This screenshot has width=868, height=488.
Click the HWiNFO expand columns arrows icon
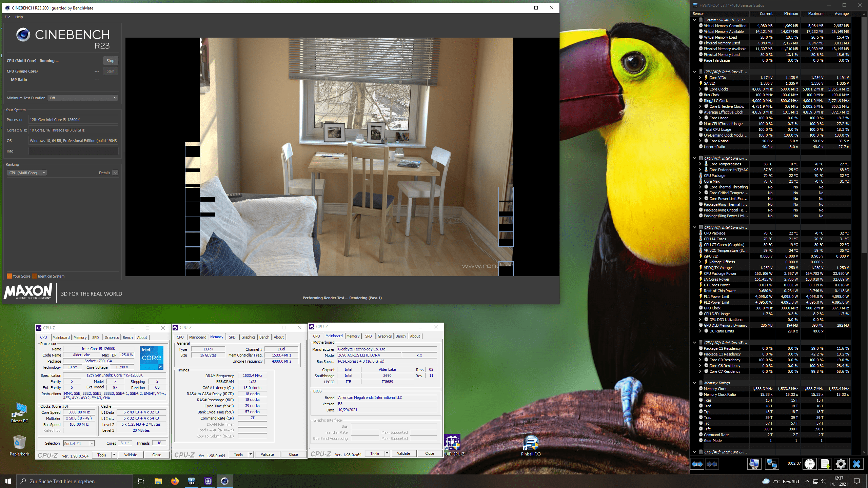pos(697,464)
